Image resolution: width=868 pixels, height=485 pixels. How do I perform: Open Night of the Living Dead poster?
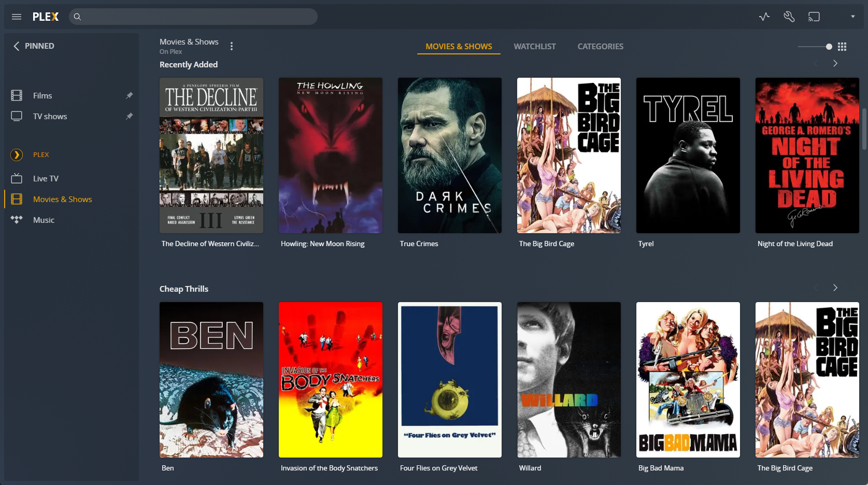(807, 155)
